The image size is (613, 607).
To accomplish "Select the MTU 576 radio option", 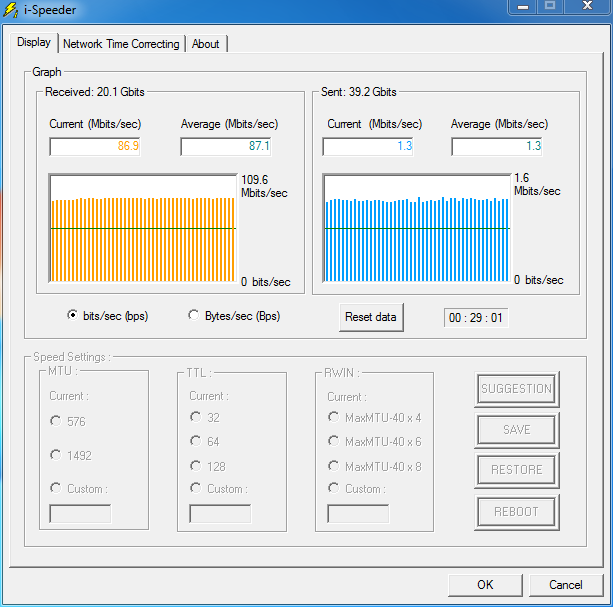I will (x=55, y=421).
